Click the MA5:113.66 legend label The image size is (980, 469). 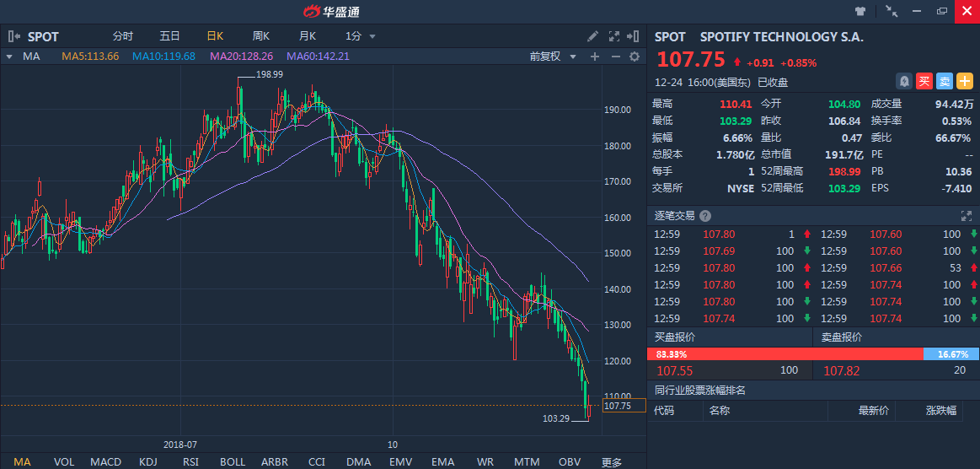pos(90,57)
